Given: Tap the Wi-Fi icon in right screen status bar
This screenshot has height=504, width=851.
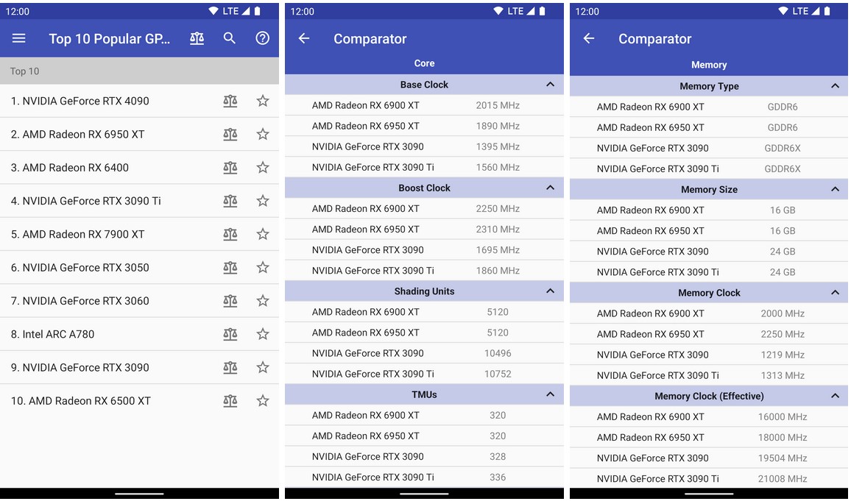Looking at the screenshot, I should [783, 11].
